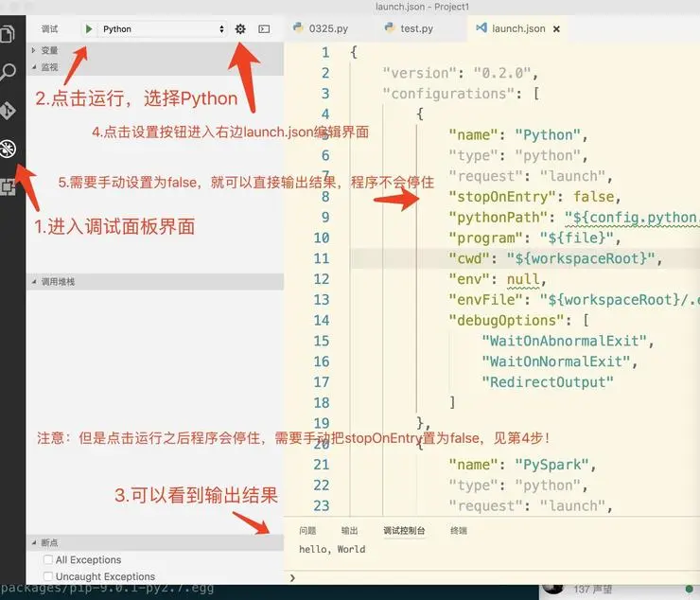The width and height of the screenshot is (700, 600).
Task: Open the 输出 output panel tab
Action: [350, 531]
